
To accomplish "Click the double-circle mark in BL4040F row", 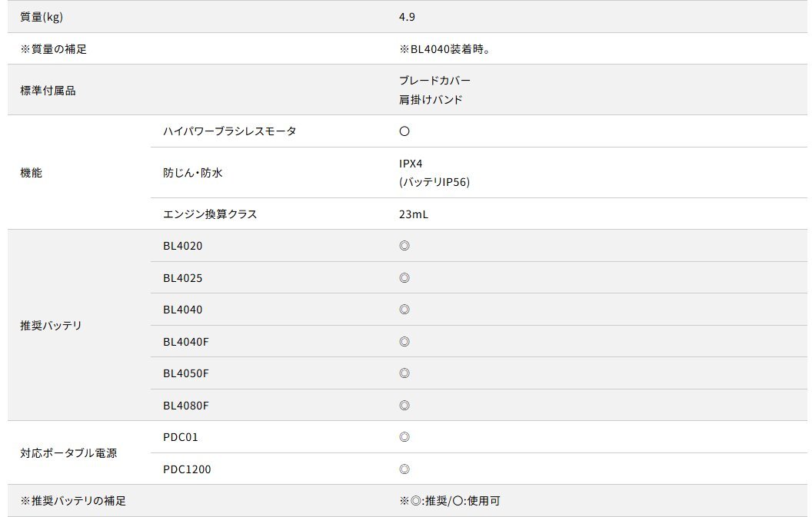I will click(x=404, y=342).
